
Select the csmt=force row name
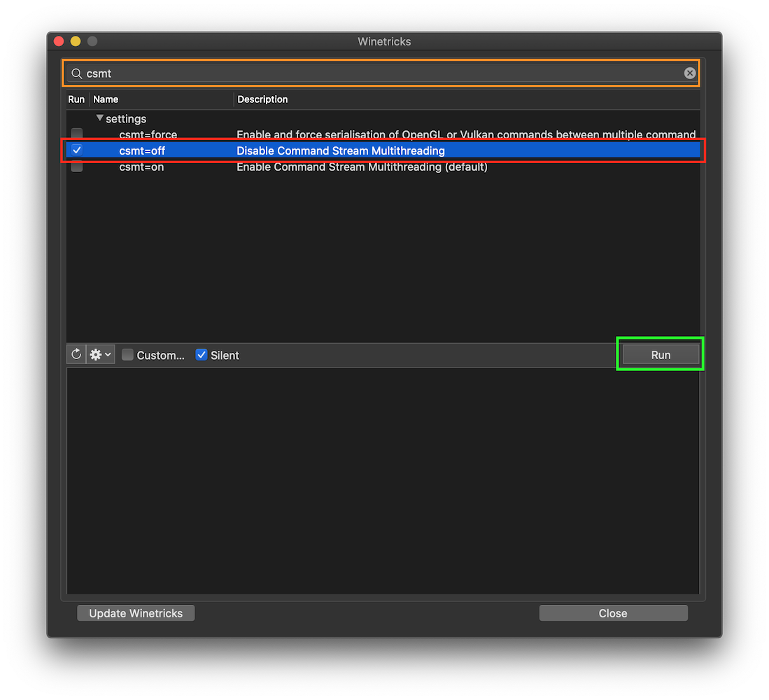(x=148, y=134)
